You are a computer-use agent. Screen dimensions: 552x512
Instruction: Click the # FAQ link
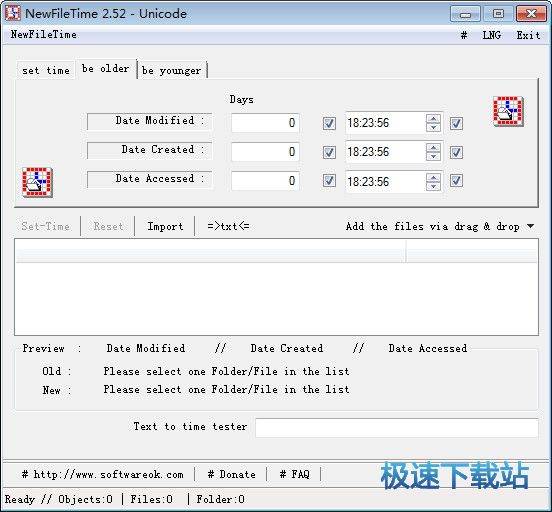[x=294, y=474]
